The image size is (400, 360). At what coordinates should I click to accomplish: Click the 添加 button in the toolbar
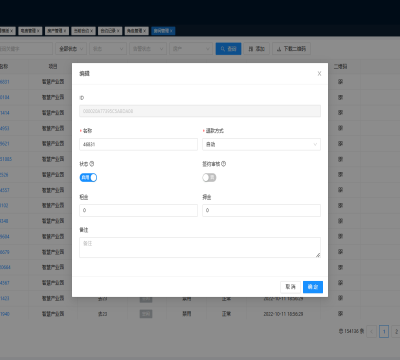pyautogui.click(x=256, y=49)
